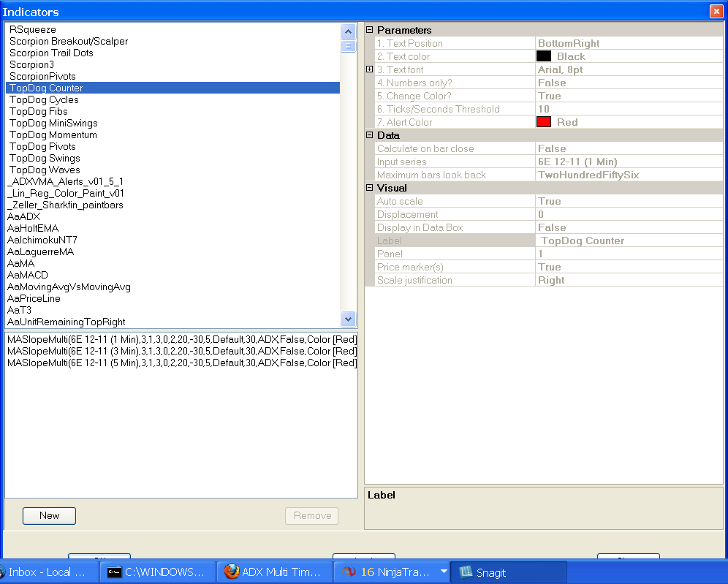Select Scorpion Trail Dots indicator

pyautogui.click(x=172, y=53)
